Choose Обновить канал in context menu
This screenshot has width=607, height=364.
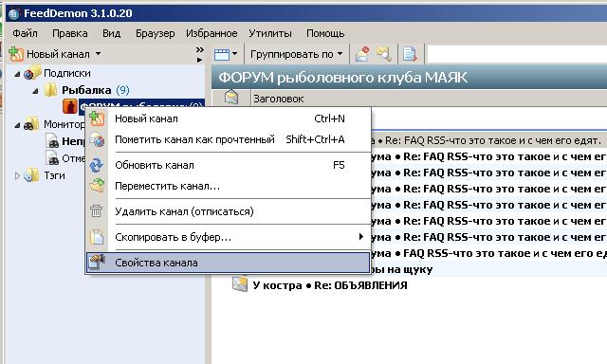229,165
